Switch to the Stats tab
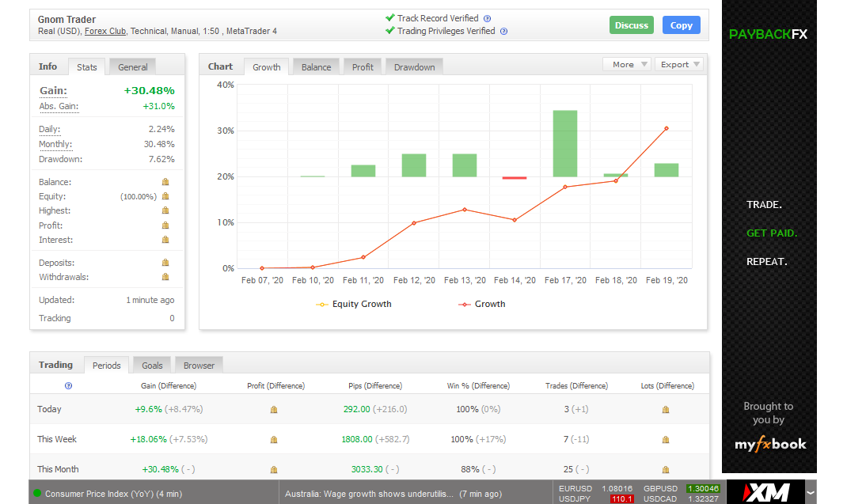The width and height of the screenshot is (847, 504). 87,67
